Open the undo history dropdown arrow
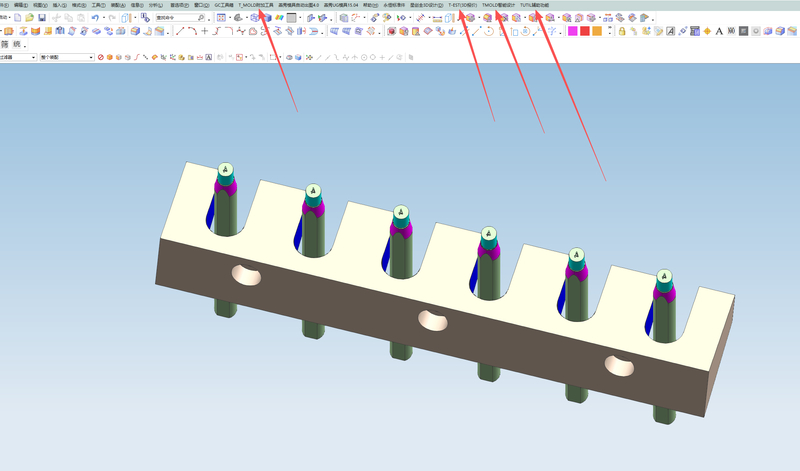Viewport: 800px width, 471px height. pos(104,18)
